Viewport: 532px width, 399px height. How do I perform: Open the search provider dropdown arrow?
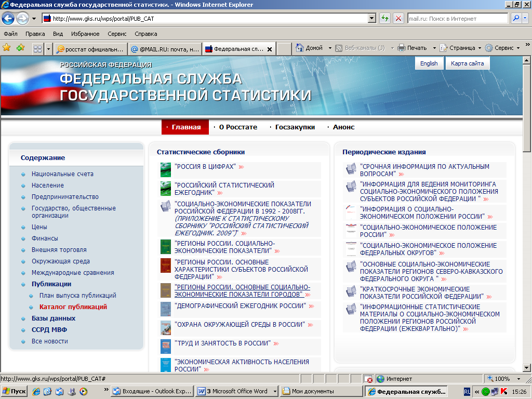click(x=525, y=18)
